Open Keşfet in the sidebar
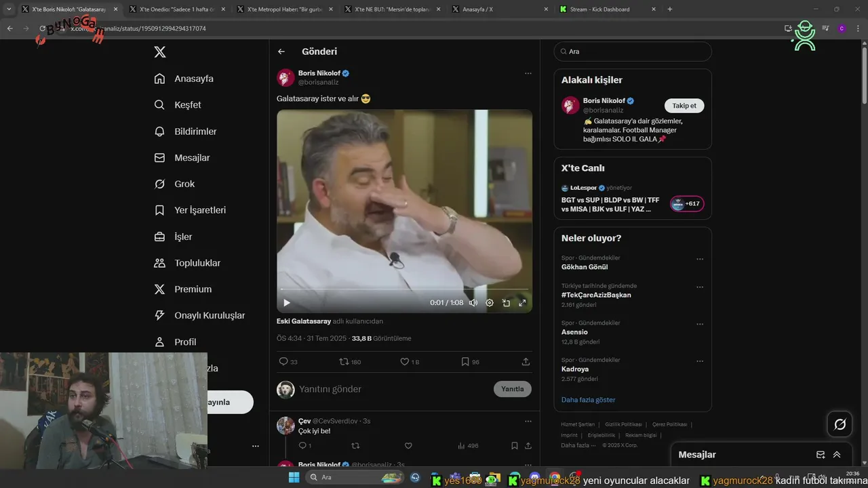The image size is (868, 488). pyautogui.click(x=178, y=105)
